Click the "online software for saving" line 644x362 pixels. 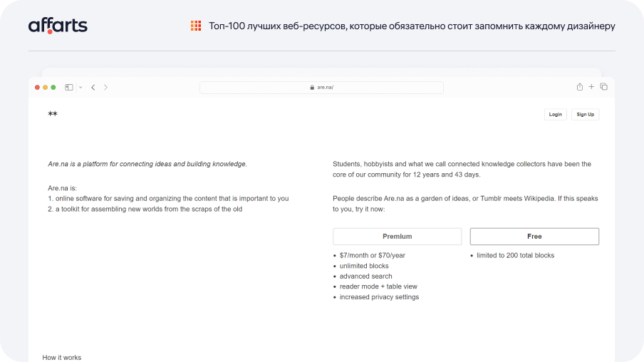168,199
